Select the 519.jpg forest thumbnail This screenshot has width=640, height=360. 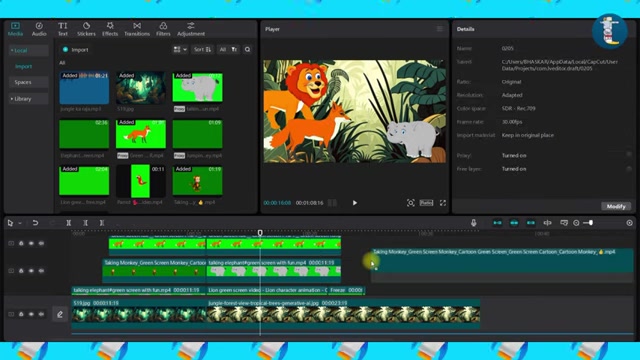coord(141,88)
